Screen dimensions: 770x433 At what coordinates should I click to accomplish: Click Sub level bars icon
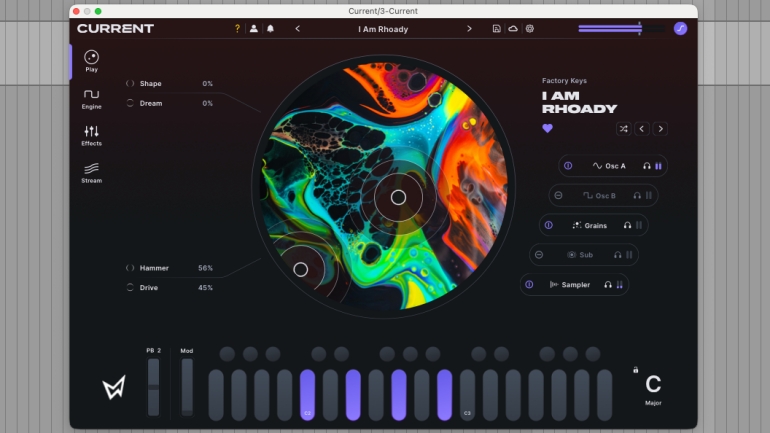629,255
